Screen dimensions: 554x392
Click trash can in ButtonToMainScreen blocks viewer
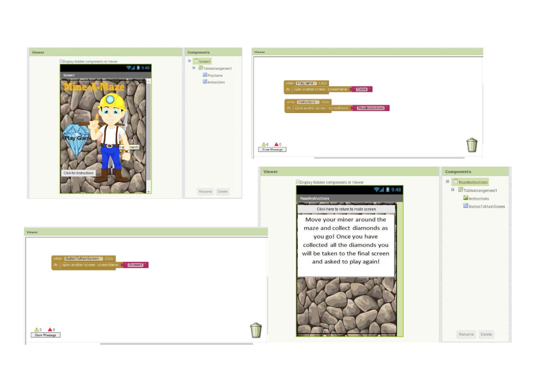coord(256,330)
